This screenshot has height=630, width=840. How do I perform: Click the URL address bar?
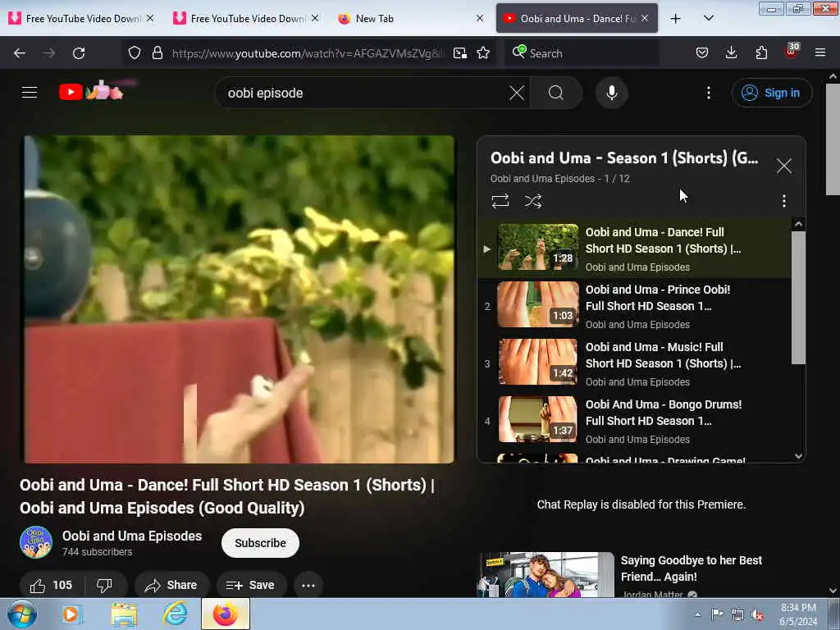pos(308,53)
